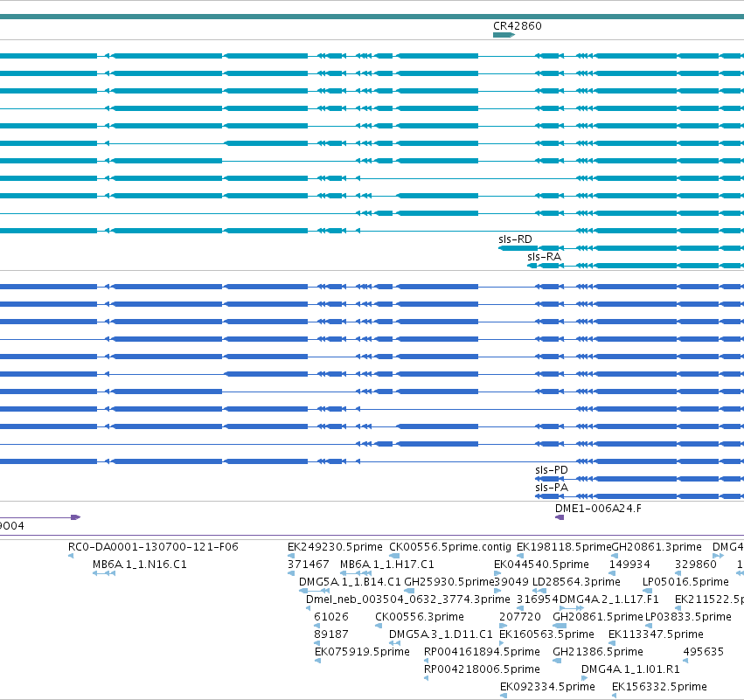The height and width of the screenshot is (700, 744).
Task: Select the EK198118.5prime EST label
Action: [x=564, y=547]
